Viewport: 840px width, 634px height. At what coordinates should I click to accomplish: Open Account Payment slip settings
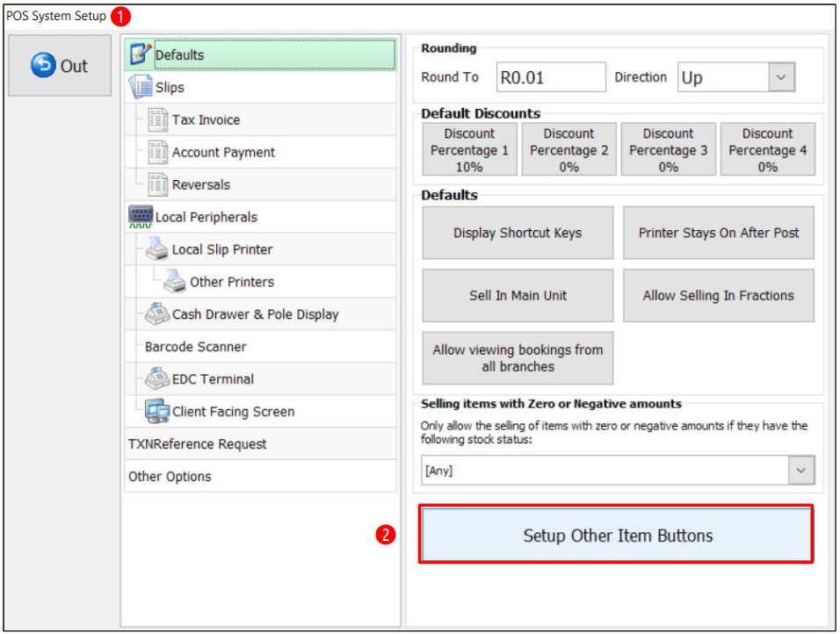(260, 152)
